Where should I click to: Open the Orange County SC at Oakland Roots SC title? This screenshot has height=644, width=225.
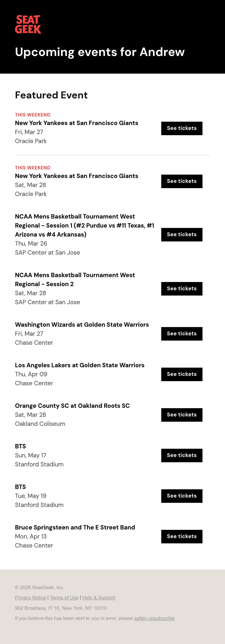pos(72,406)
